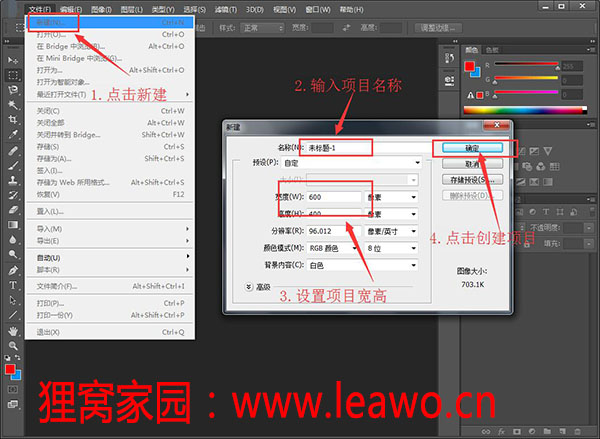The height and width of the screenshot is (439, 600).
Task: Open the 图像(I) menu
Action: pos(101,9)
